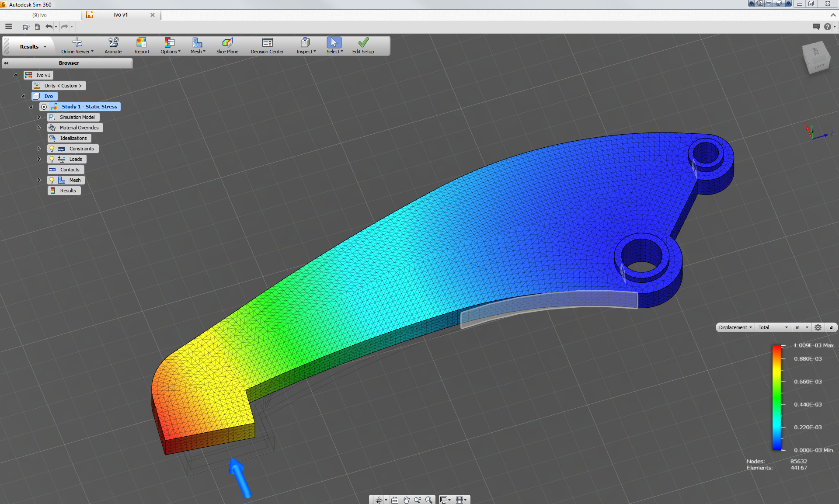Open legend settings gear icon
The height and width of the screenshot is (504, 839).
coord(818,327)
